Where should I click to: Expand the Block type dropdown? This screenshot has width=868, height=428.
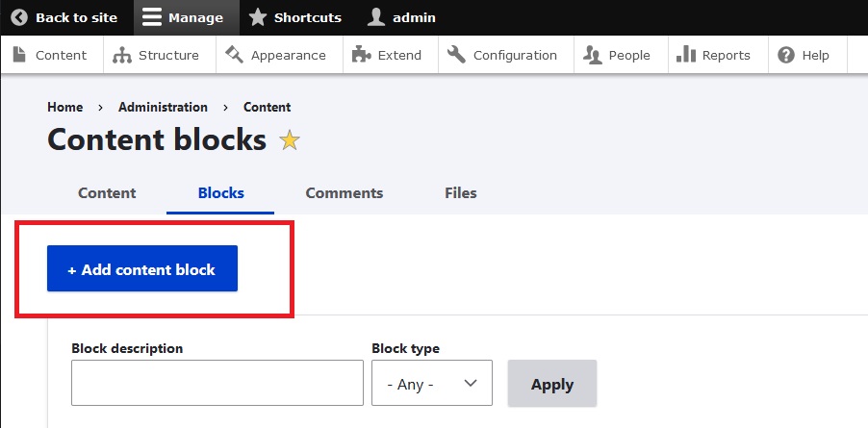pos(432,384)
